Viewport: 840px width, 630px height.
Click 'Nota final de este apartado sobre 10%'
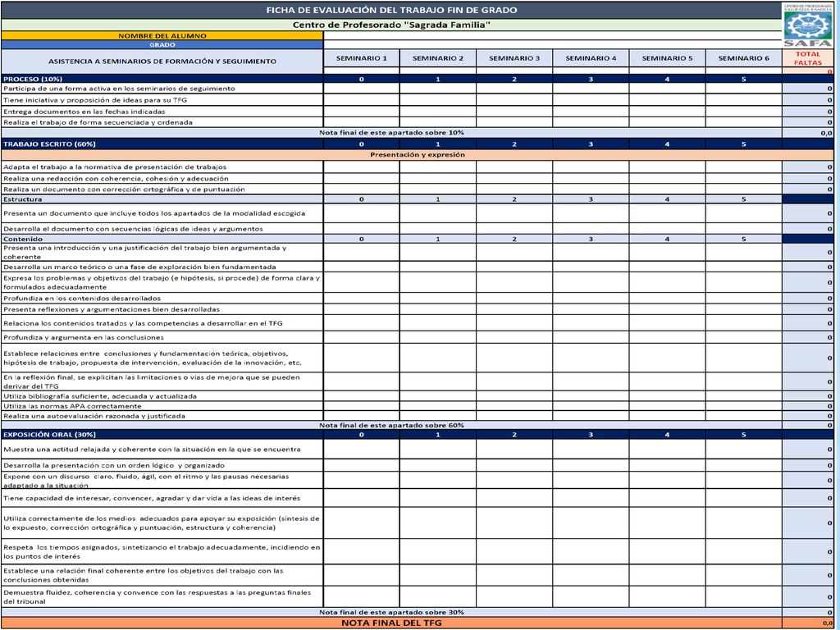pos(391,132)
